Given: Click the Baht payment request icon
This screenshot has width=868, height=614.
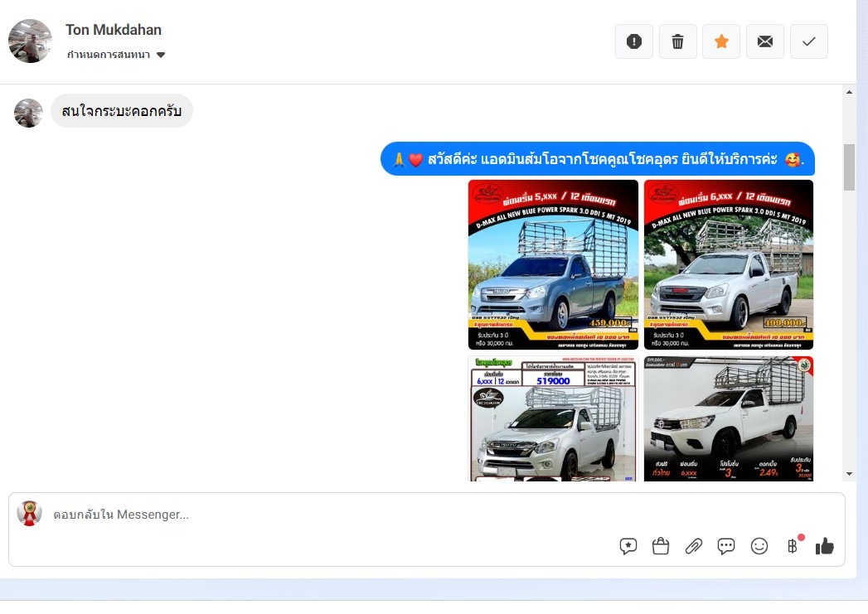Looking at the screenshot, I should point(793,546).
